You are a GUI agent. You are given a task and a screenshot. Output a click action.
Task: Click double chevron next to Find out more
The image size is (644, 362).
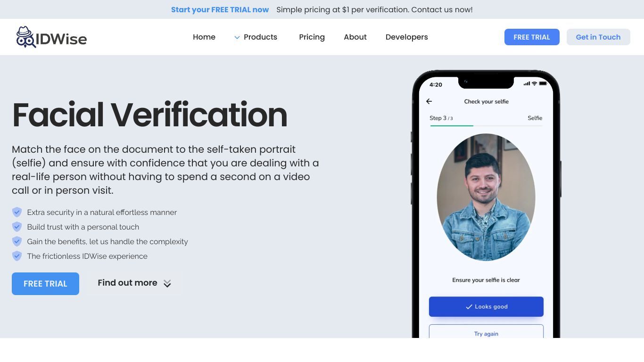tap(167, 283)
